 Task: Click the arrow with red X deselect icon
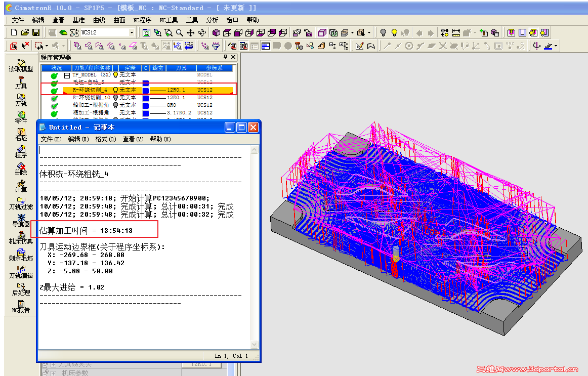coord(25,46)
